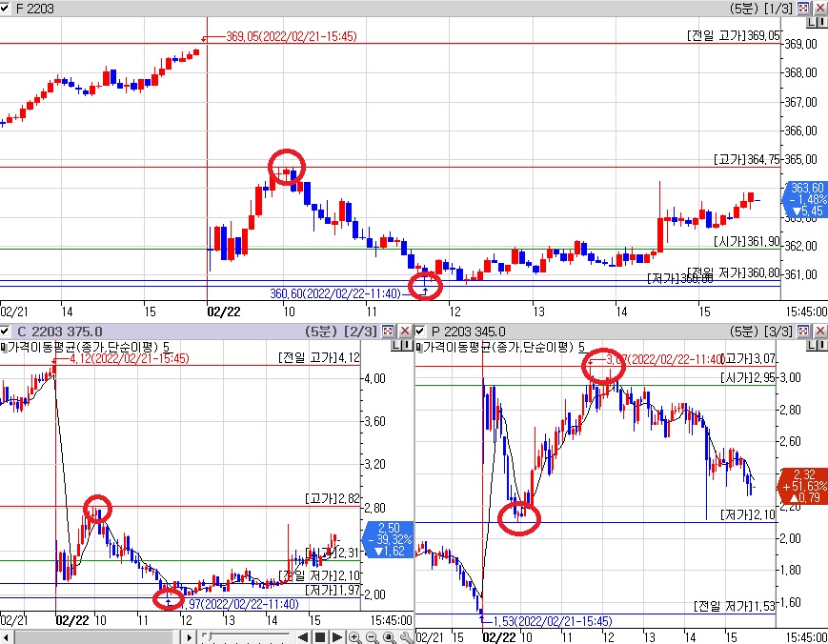Viewport: 828px width, 644px height.
Task: Click the 가격이동평균 label in C 2203 chart
Action: click(x=89, y=347)
